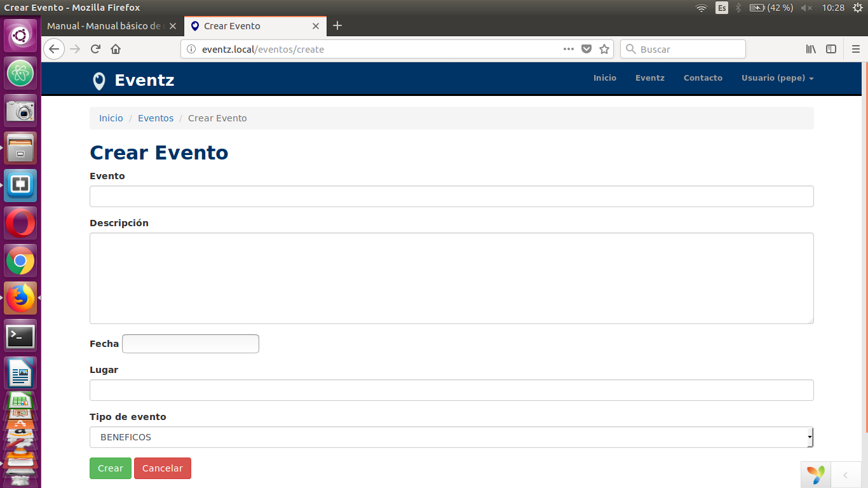Focus the Descripción text area
This screenshot has width=868, height=488.
pos(451,278)
